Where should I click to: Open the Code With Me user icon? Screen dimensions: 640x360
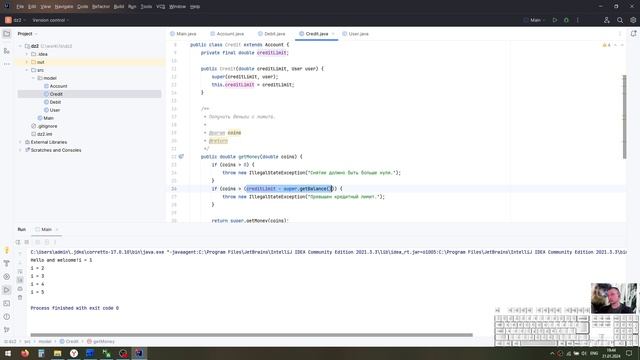coord(607,20)
